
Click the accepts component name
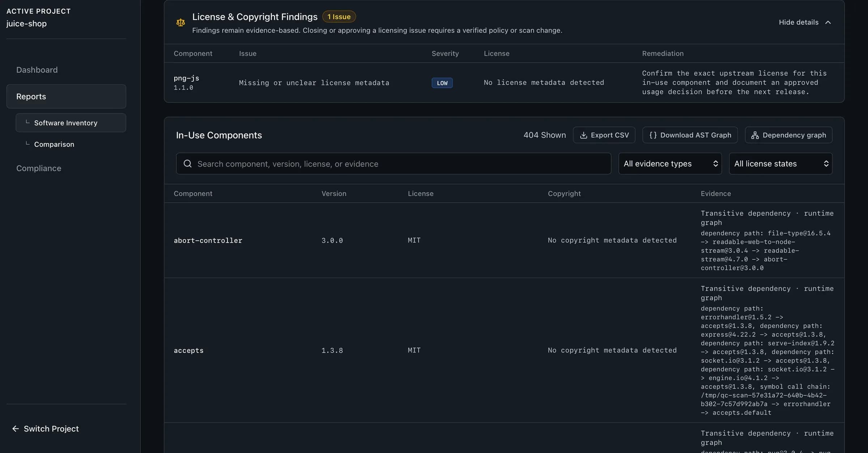coord(188,350)
